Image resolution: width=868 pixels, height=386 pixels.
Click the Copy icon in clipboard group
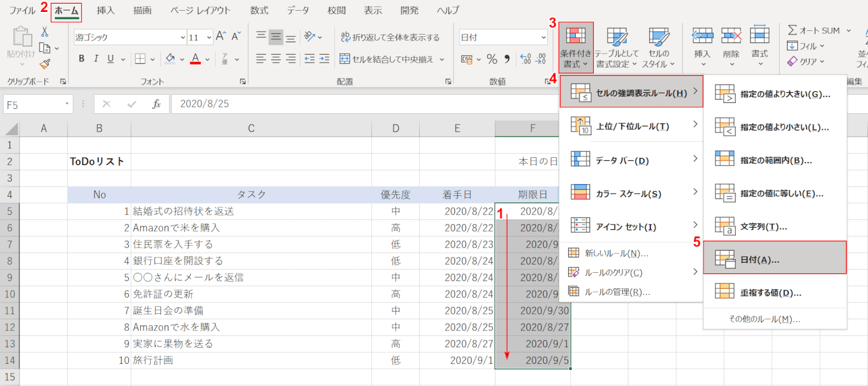click(45, 48)
